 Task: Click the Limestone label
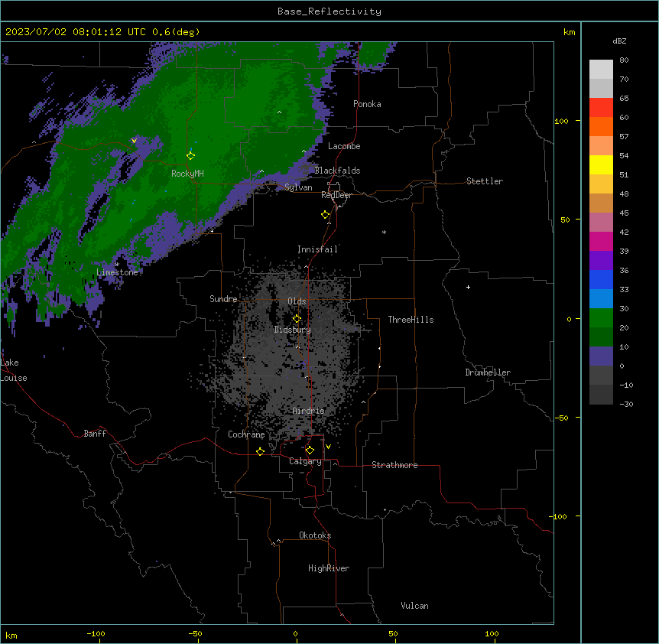(x=117, y=272)
